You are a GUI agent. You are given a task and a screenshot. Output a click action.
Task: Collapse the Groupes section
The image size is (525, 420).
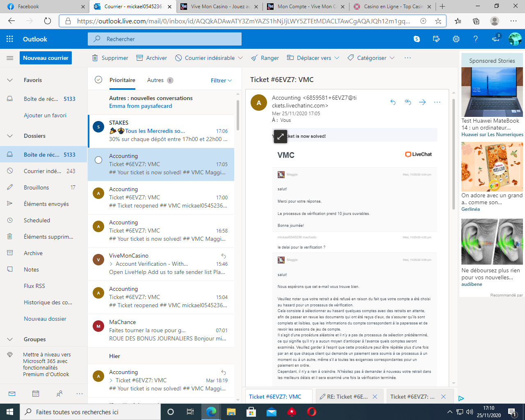tap(10, 339)
